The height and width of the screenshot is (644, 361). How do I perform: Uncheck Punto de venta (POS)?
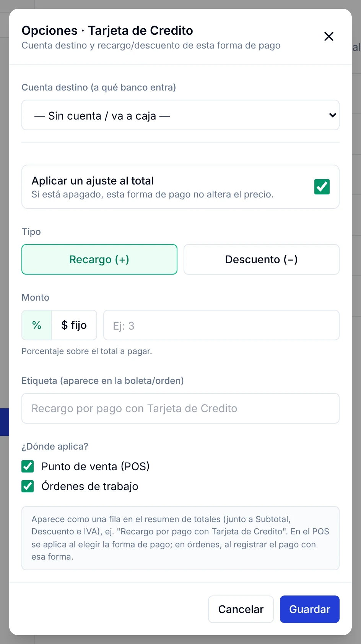pyautogui.click(x=28, y=466)
